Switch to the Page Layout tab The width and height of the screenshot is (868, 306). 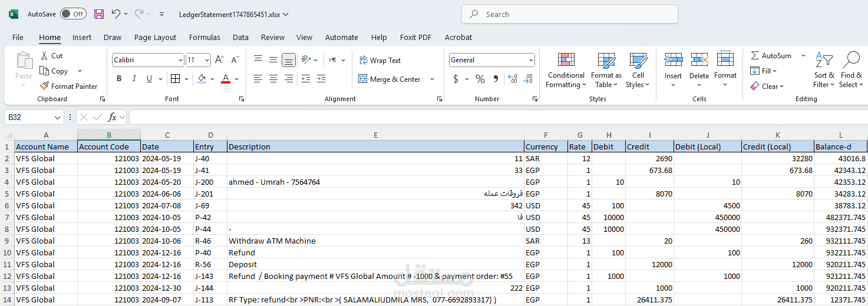coord(155,37)
